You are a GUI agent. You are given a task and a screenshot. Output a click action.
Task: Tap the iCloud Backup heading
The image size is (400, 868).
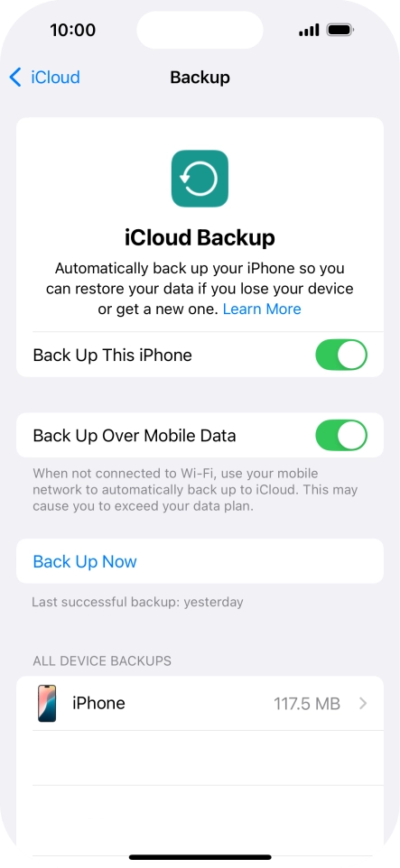pyautogui.click(x=200, y=237)
